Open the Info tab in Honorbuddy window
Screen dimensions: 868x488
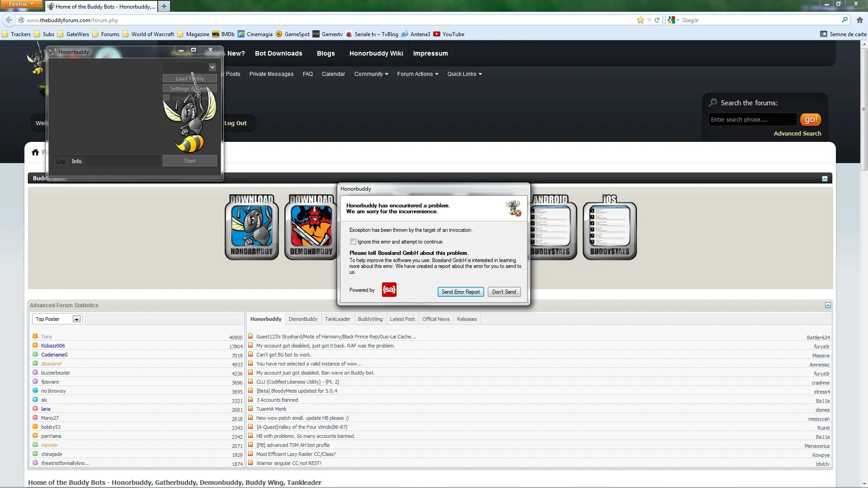[77, 161]
